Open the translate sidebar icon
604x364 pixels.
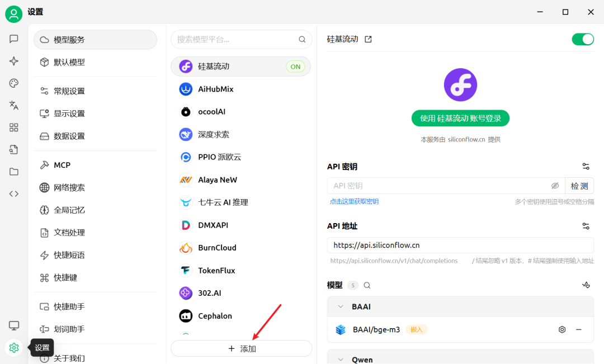click(x=14, y=105)
